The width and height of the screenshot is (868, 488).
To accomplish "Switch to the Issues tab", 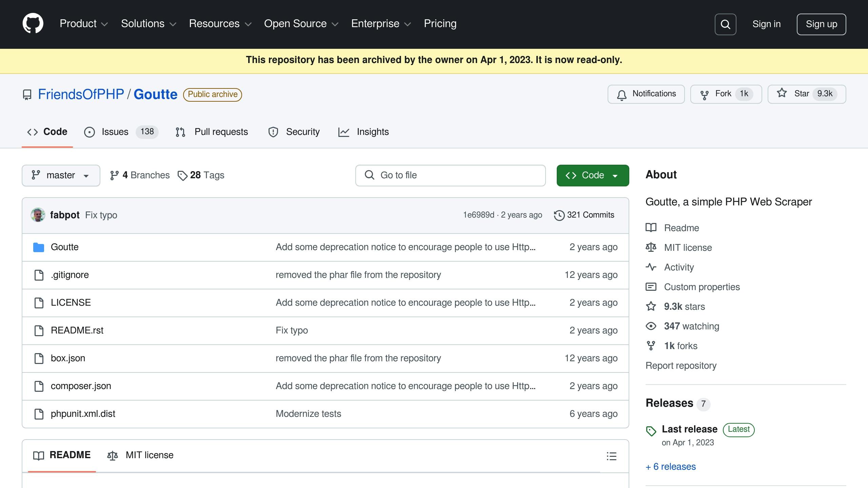I will tap(121, 132).
